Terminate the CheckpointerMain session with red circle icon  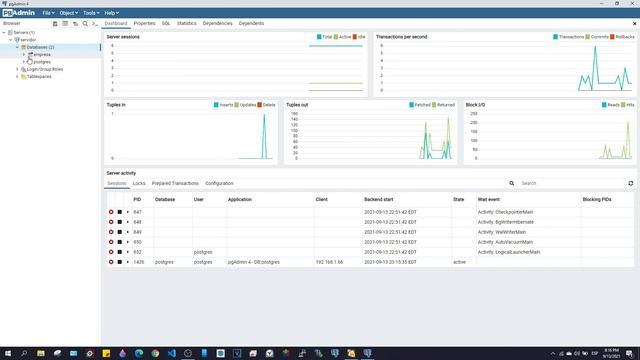pyautogui.click(x=111, y=212)
